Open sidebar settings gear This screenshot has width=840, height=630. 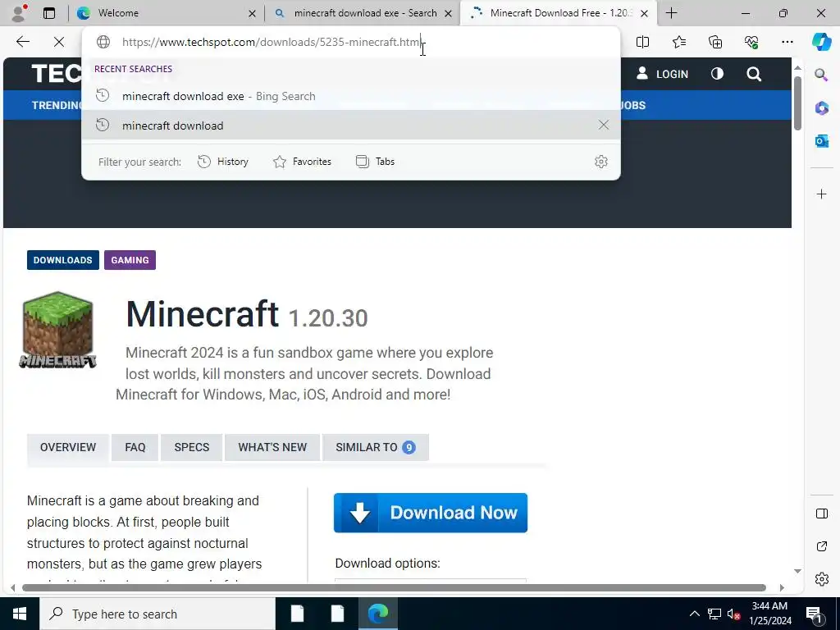[821, 579]
